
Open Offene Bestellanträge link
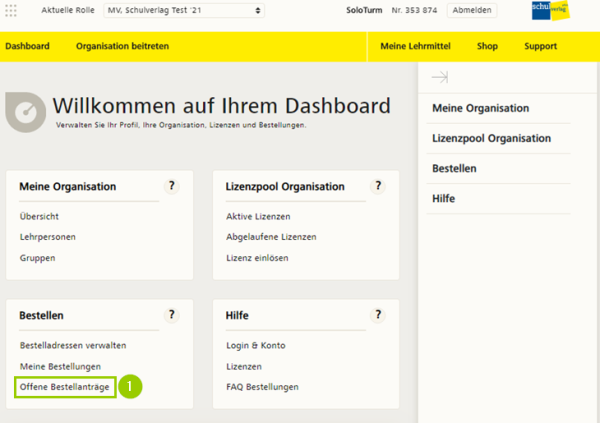point(65,387)
